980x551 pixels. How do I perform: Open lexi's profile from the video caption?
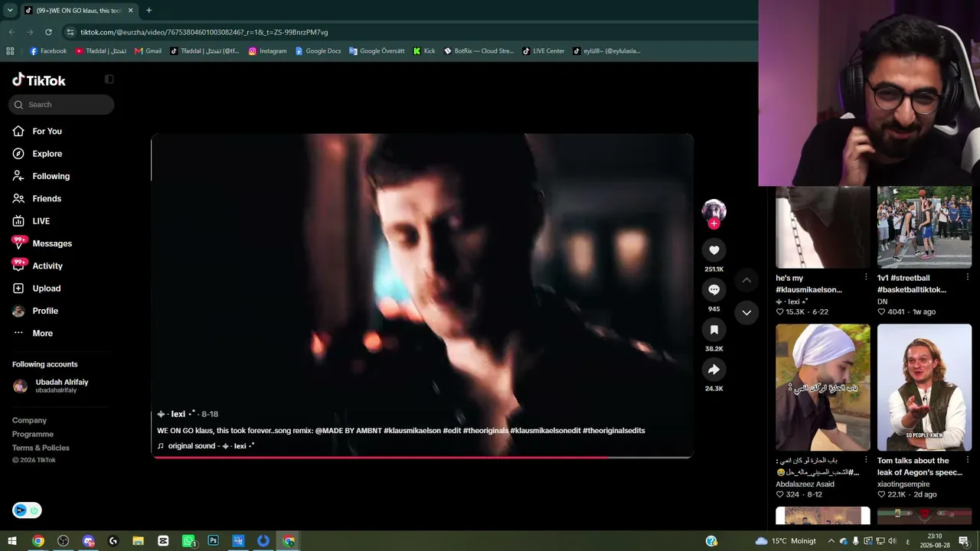[x=177, y=414]
